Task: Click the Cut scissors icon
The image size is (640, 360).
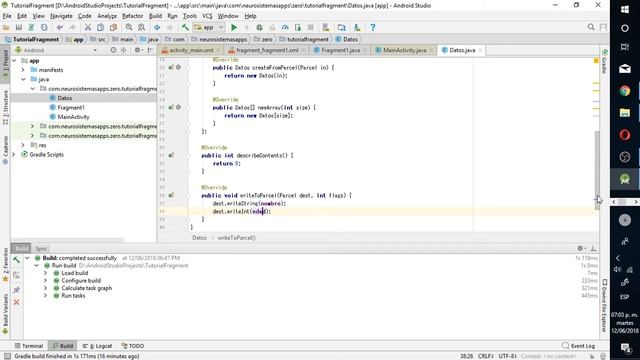Action: tap(87, 27)
